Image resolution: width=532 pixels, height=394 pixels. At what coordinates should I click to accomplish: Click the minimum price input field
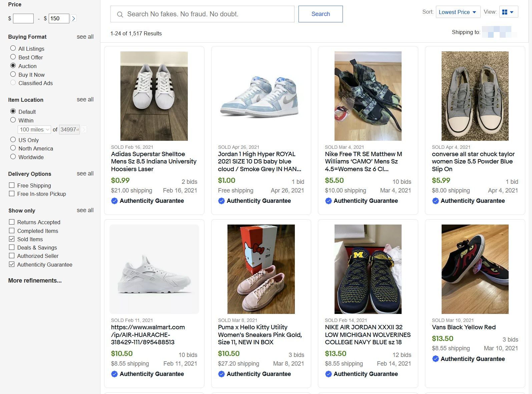pyautogui.click(x=23, y=18)
